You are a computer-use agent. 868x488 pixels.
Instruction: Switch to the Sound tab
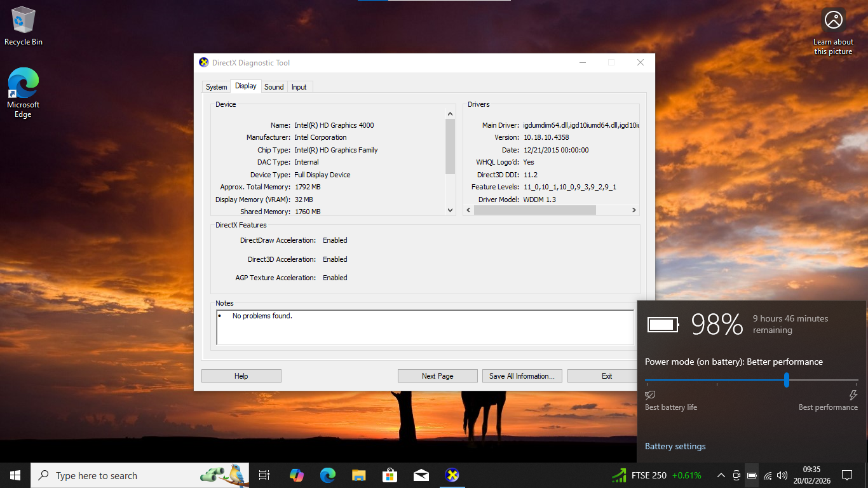[274, 86]
